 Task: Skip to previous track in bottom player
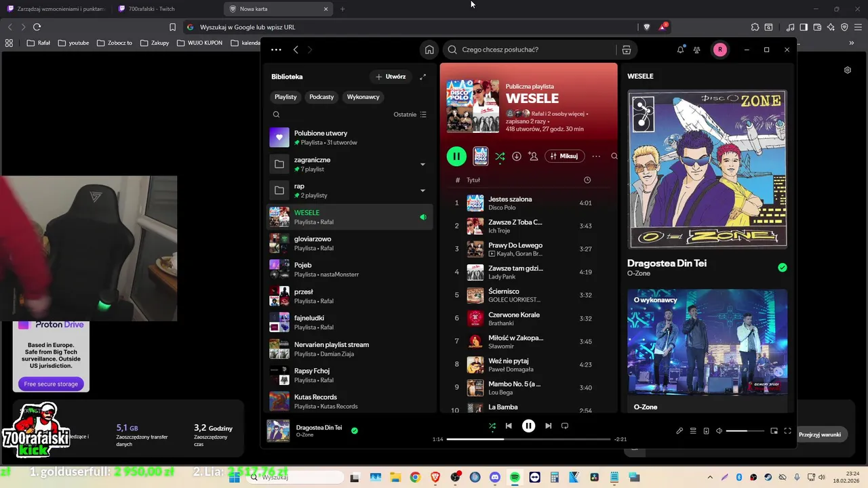coord(509,426)
